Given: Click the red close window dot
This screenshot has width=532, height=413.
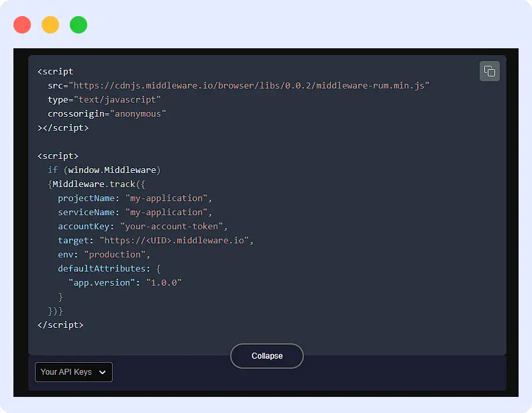Looking at the screenshot, I should pyautogui.click(x=22, y=25).
